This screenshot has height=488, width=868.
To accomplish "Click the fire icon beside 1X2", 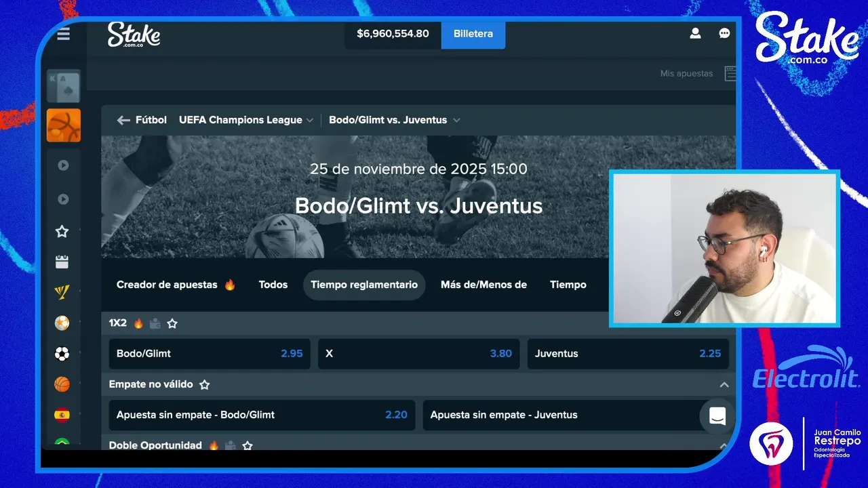I will (138, 323).
